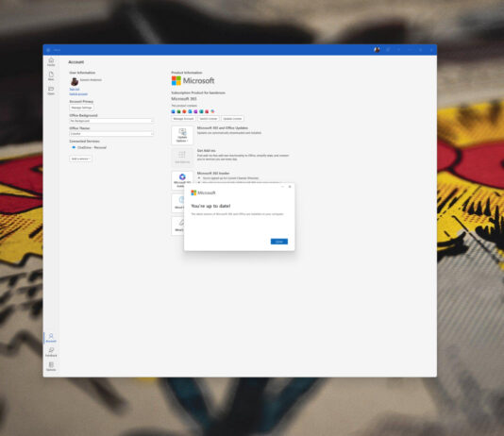Click the PowerPoint orange product icon
Image resolution: width=504 pixels, height=436 pixels.
[x=184, y=111]
